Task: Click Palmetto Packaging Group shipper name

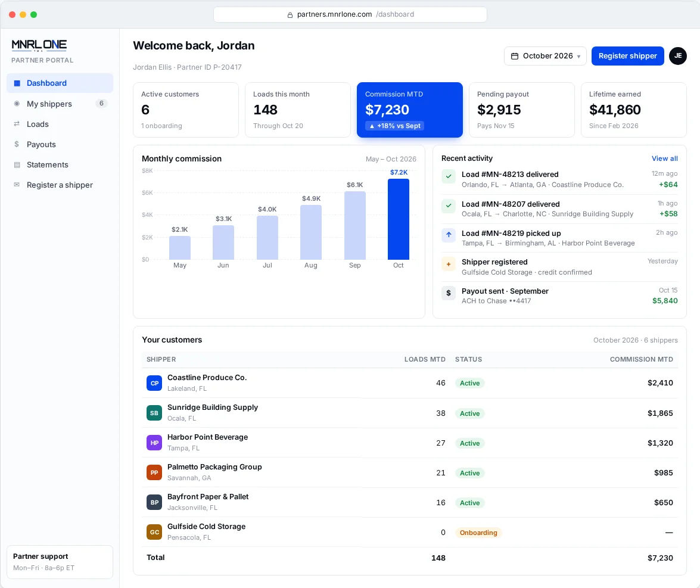Action: tap(214, 467)
